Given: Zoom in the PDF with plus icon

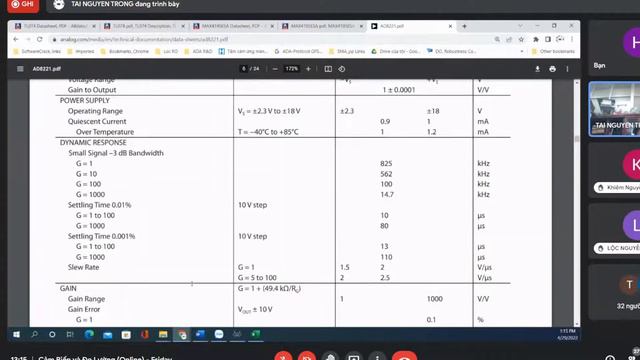Looking at the screenshot, I should (x=308, y=69).
